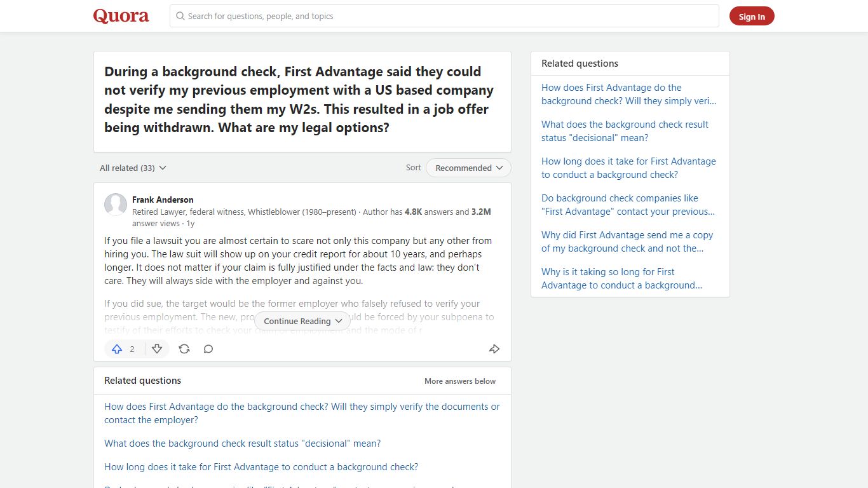Open lower list link 'How long does it take for First Advantage'

pyautogui.click(x=261, y=467)
